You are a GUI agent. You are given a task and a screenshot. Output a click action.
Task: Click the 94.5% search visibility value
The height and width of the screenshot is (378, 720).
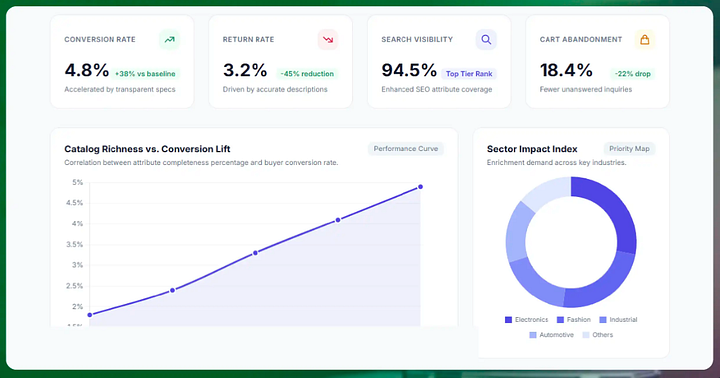coord(409,71)
